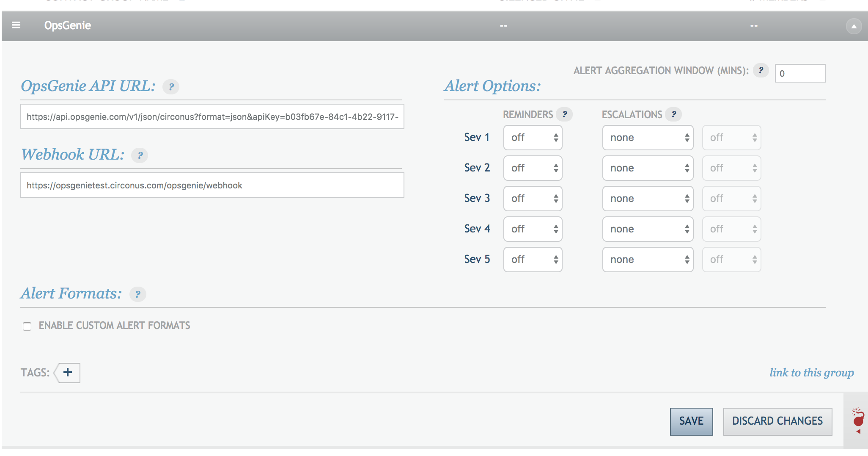This screenshot has width=868, height=456.
Task: Enable custom alert formats checkbox
Action: [27, 326]
